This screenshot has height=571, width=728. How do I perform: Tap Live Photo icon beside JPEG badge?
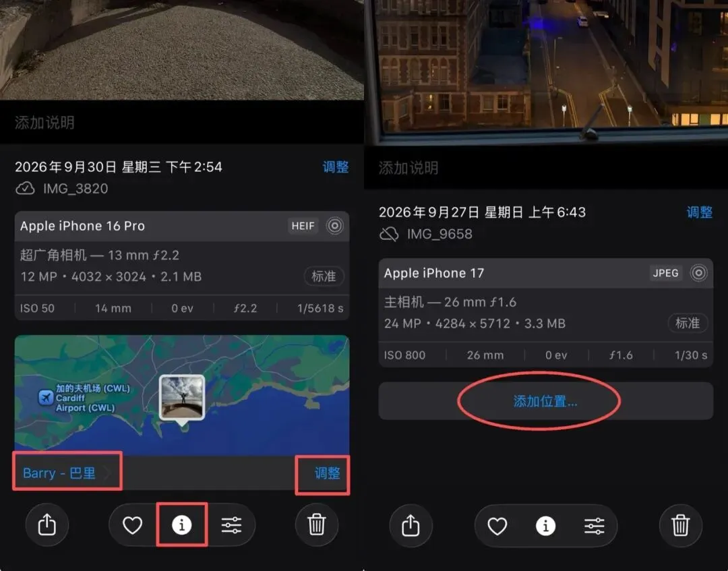699,273
